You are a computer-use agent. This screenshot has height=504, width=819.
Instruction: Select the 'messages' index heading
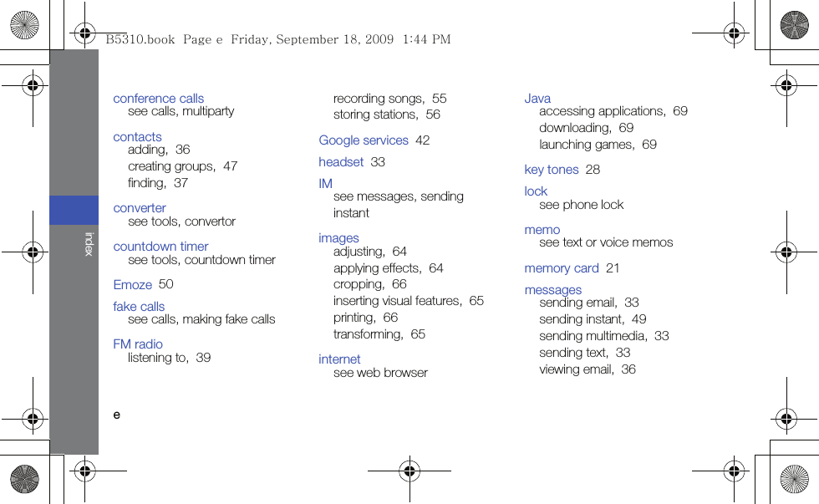point(553,290)
